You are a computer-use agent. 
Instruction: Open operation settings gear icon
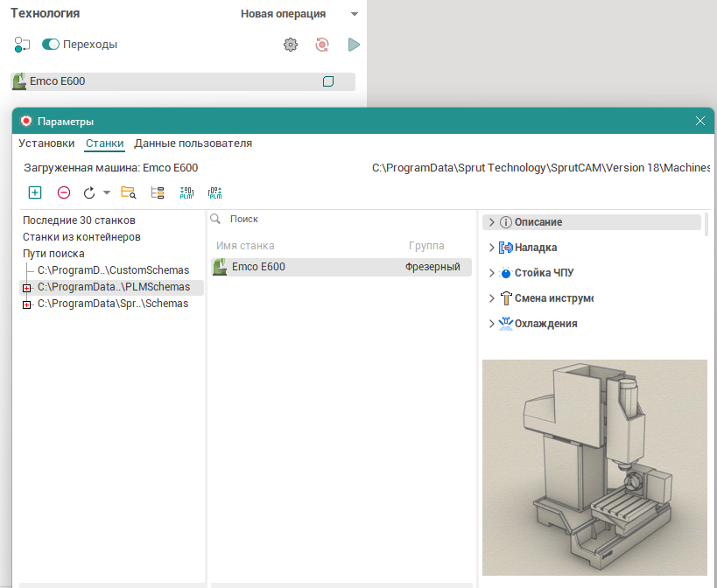click(291, 45)
